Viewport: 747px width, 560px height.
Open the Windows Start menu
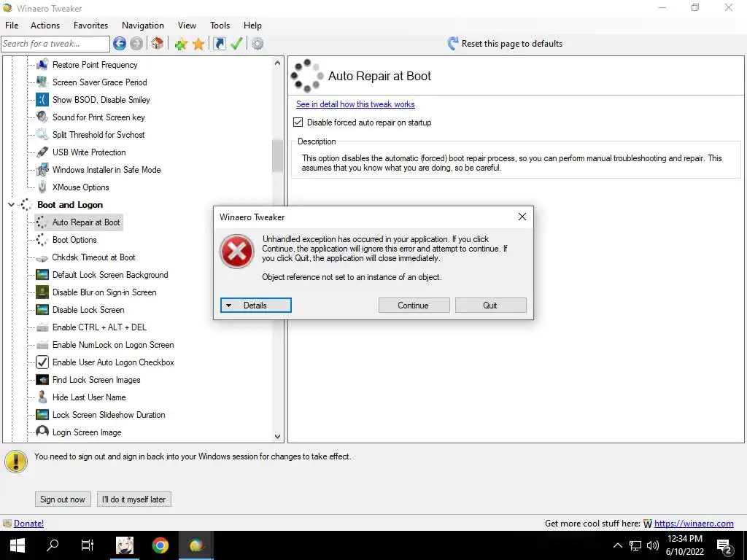(18, 545)
